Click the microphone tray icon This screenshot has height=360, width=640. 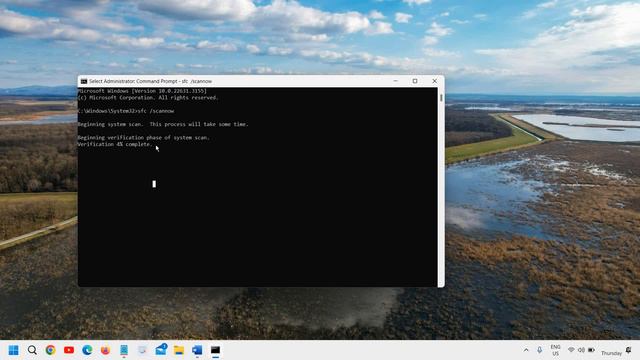point(540,350)
